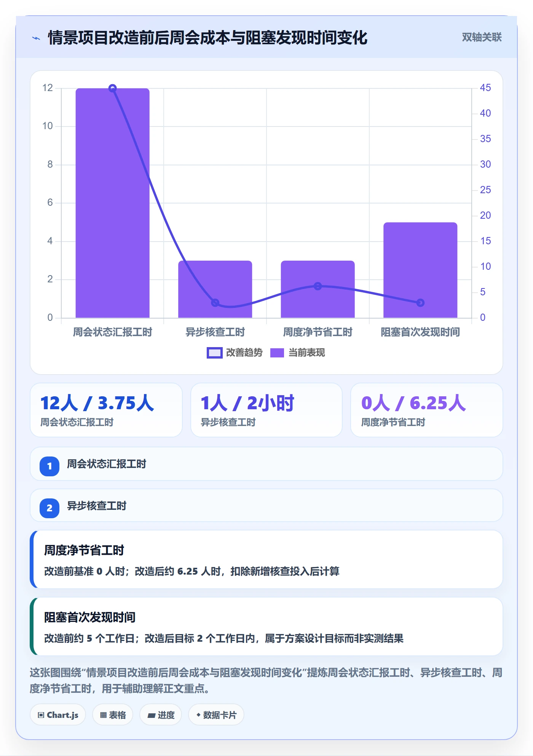
Task: Click x-axis label 阻塞首次发现时间
Action: (x=420, y=332)
